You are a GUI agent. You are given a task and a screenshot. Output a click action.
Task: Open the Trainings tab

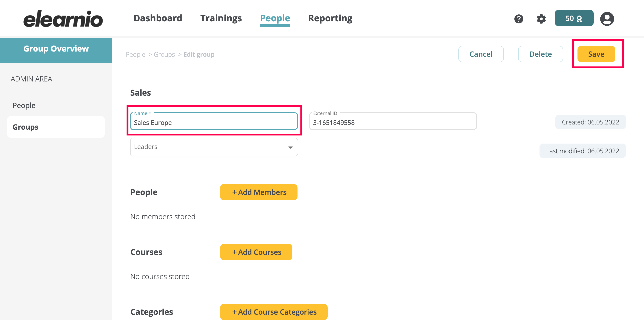(221, 18)
